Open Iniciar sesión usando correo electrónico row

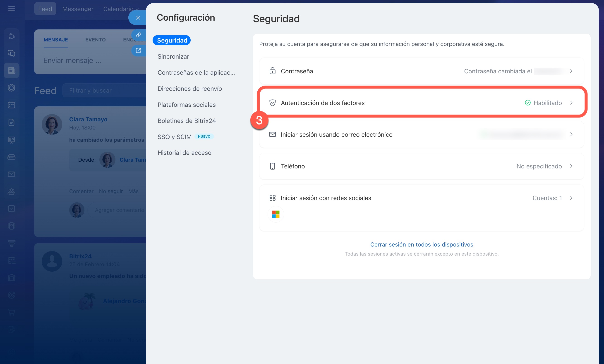(336, 134)
